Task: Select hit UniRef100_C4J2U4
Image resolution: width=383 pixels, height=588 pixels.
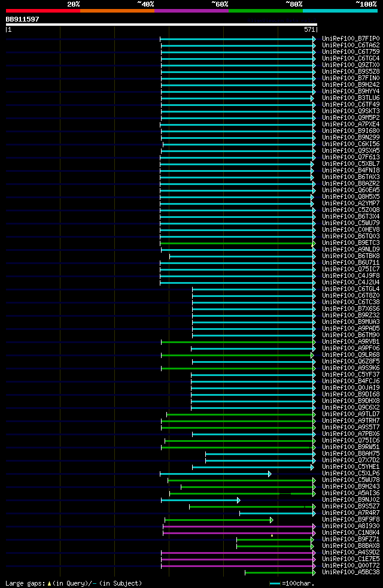Action: click(351, 283)
